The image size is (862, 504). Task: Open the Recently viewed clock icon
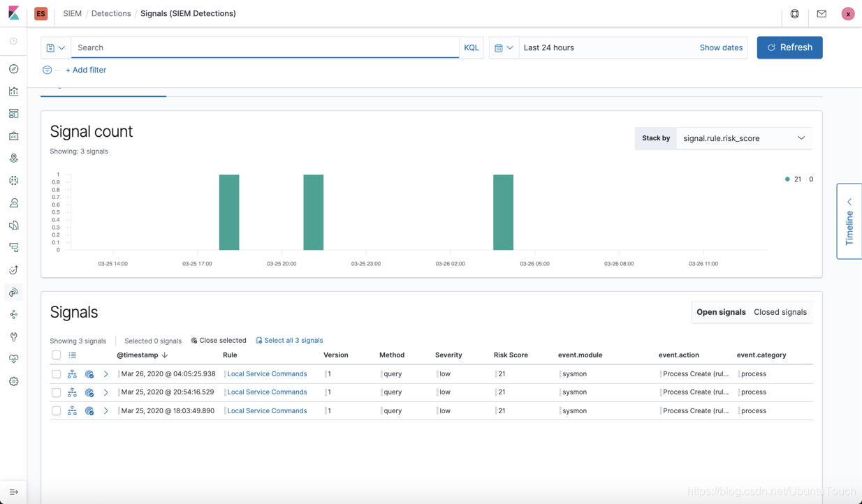click(13, 41)
